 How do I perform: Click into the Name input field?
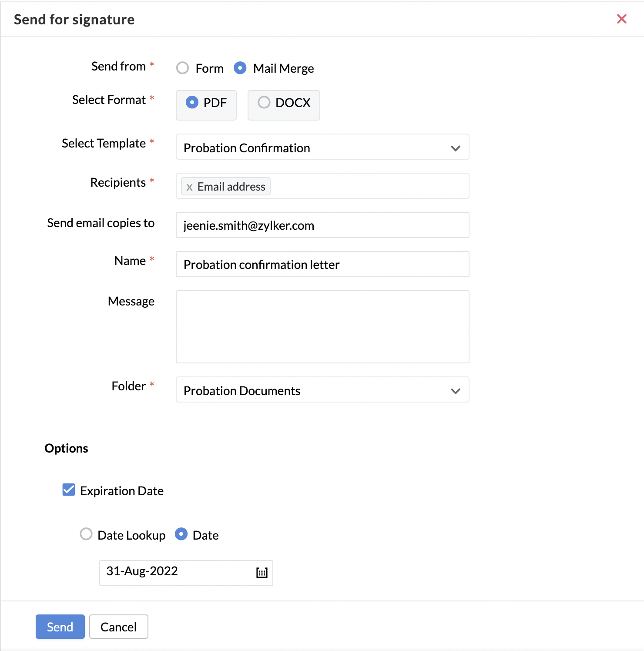pos(322,264)
